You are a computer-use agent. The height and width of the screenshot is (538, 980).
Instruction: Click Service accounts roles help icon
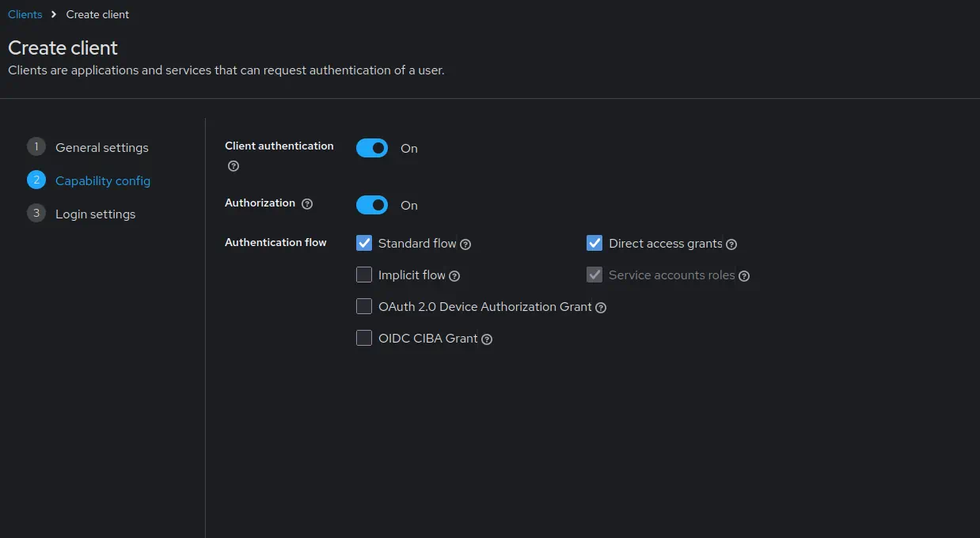tap(744, 276)
